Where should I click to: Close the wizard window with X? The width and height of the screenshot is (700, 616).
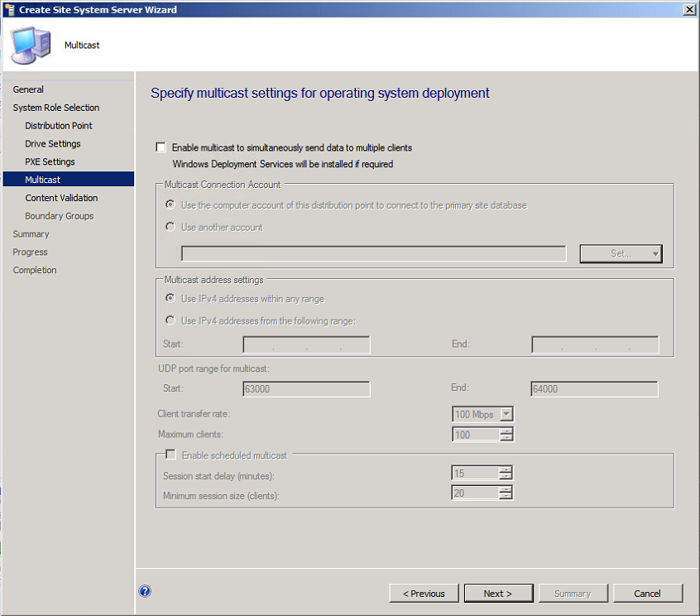[689, 9]
